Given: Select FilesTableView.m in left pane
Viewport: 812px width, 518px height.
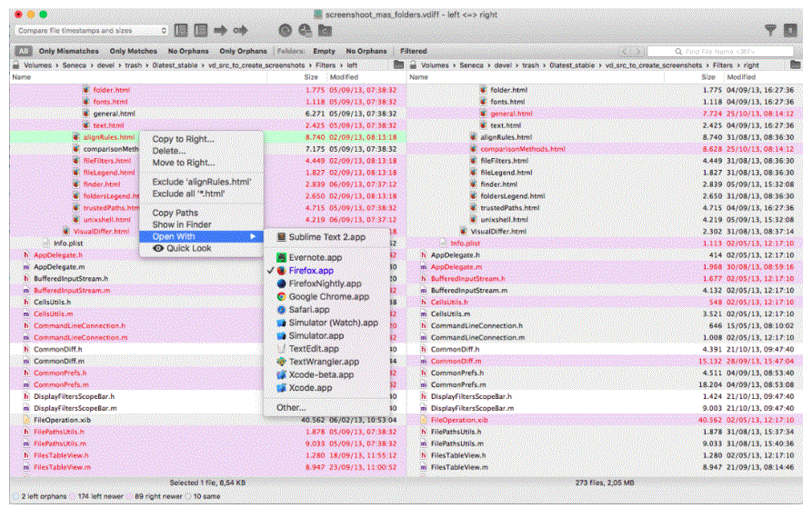Looking at the screenshot, I should 207,467.
